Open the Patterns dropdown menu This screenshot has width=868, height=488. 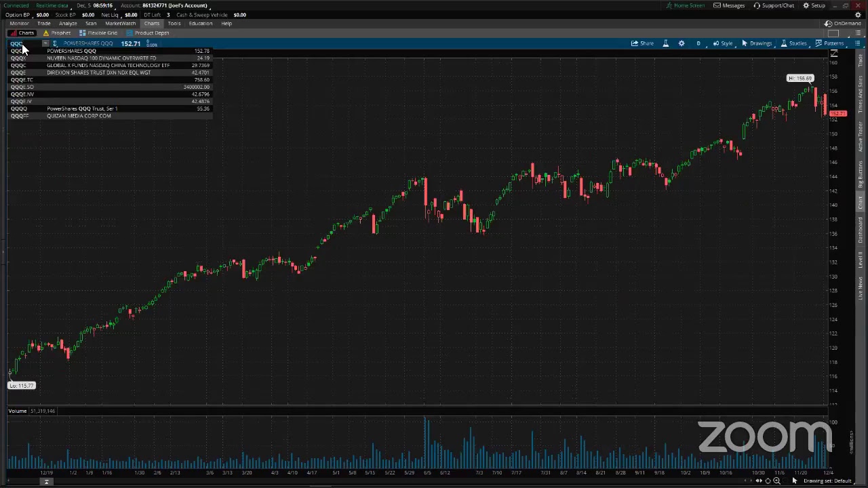click(829, 43)
